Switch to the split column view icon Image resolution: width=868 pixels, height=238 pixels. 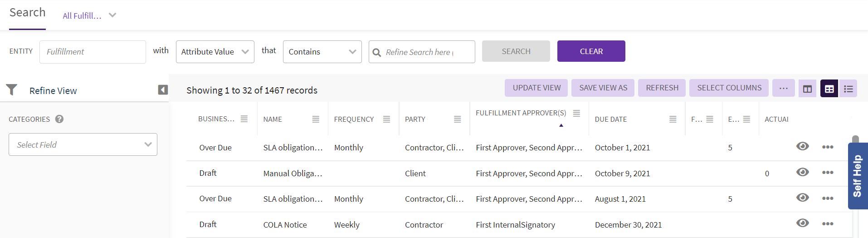[807, 89]
